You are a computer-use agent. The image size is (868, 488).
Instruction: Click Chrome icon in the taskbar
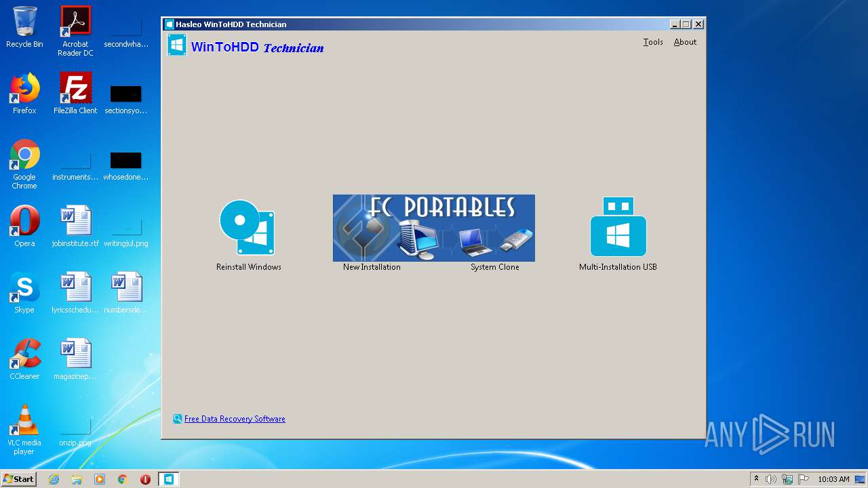(x=123, y=479)
